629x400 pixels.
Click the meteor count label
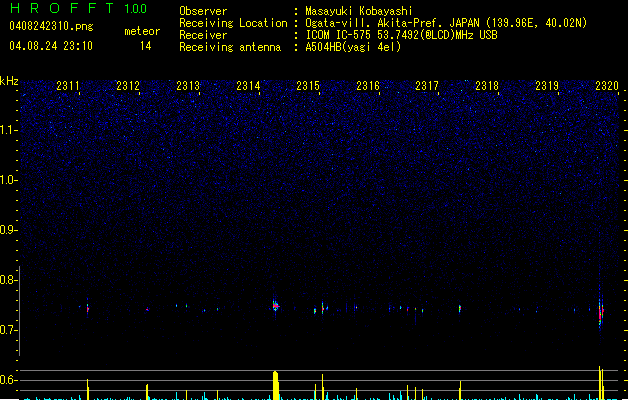pyautogui.click(x=142, y=31)
